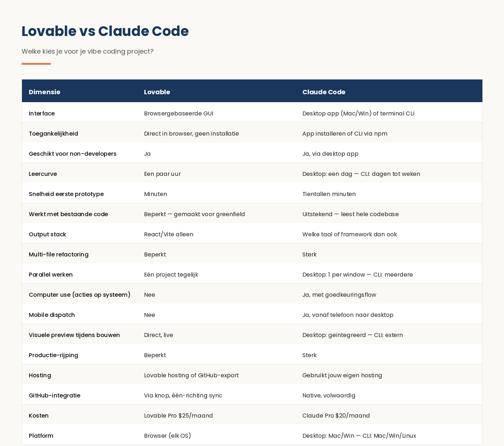Click cell 'React/Vite alleen'
The height and width of the screenshot is (446, 504).
coord(168,235)
